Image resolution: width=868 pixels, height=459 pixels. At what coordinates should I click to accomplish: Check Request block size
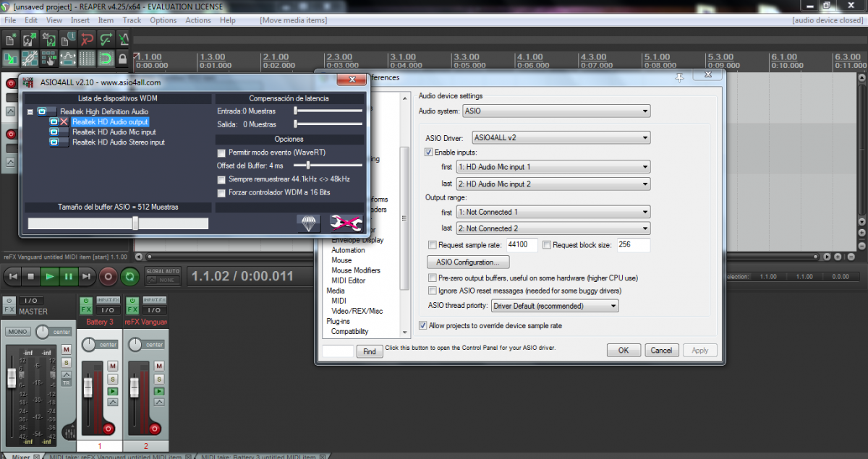[x=547, y=245]
